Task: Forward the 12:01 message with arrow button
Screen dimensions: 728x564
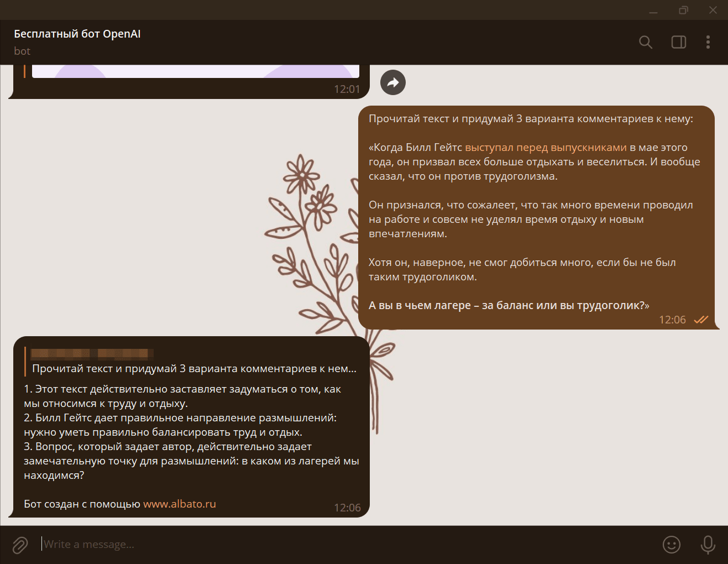Action: [393, 82]
